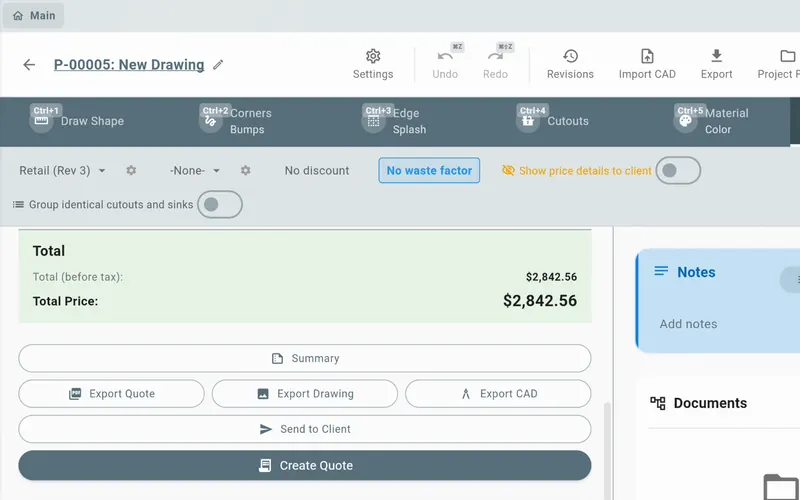The height and width of the screenshot is (500, 800).
Task: Click the No waste factor button
Action: click(429, 170)
